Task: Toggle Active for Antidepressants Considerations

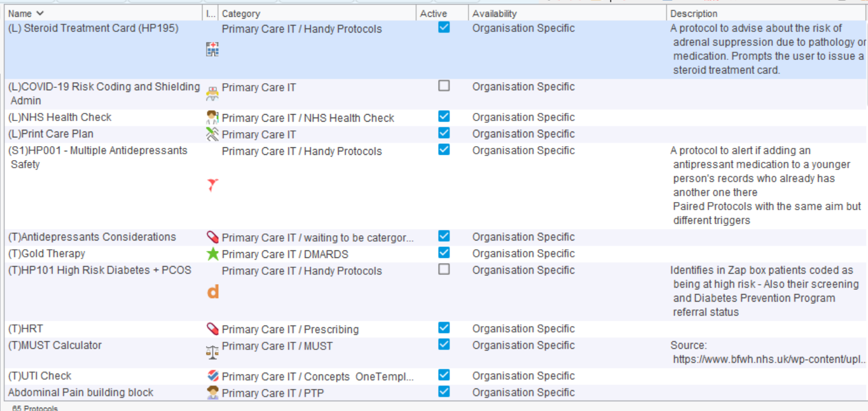Action: pos(444,236)
